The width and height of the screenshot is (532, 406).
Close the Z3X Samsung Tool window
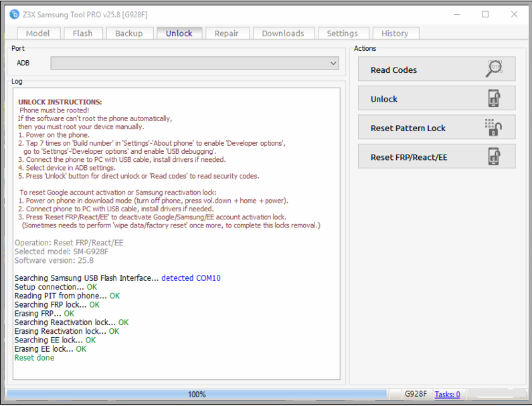(515, 14)
